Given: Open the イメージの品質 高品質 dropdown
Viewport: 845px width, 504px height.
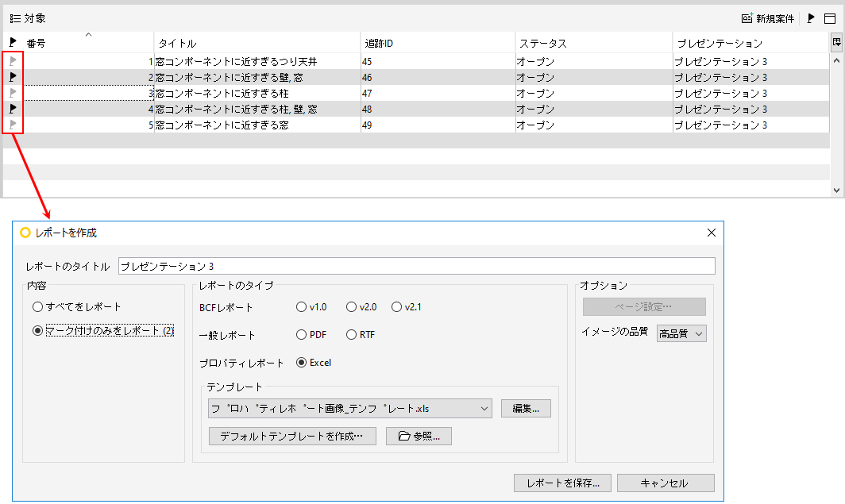Looking at the screenshot, I should coord(681,334).
